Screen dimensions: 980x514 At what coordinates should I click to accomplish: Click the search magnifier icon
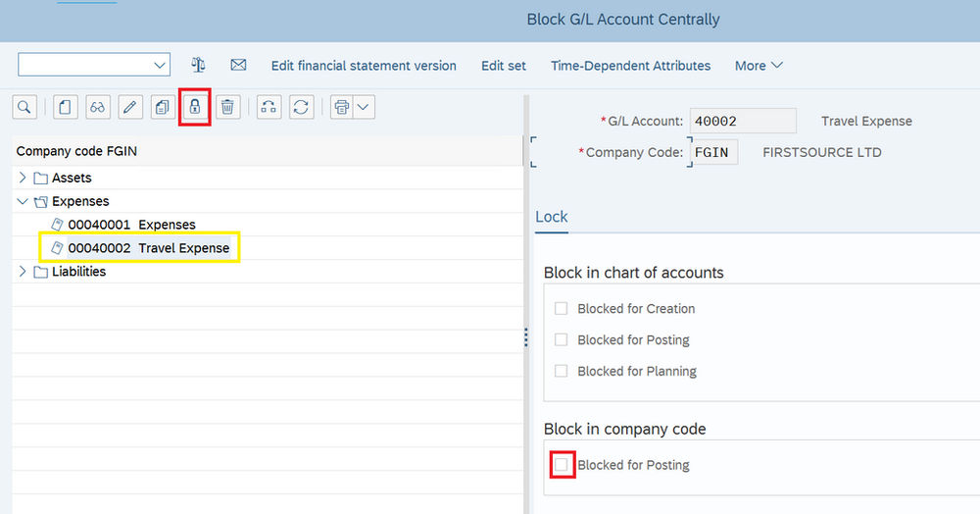point(24,107)
